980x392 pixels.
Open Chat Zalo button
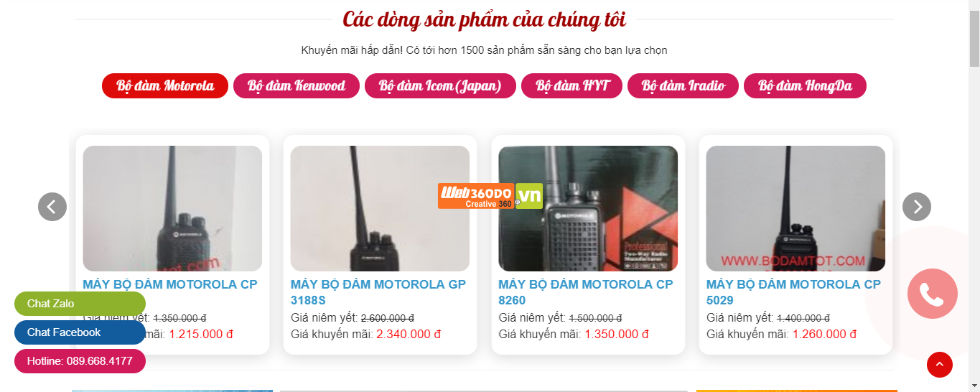(80, 304)
